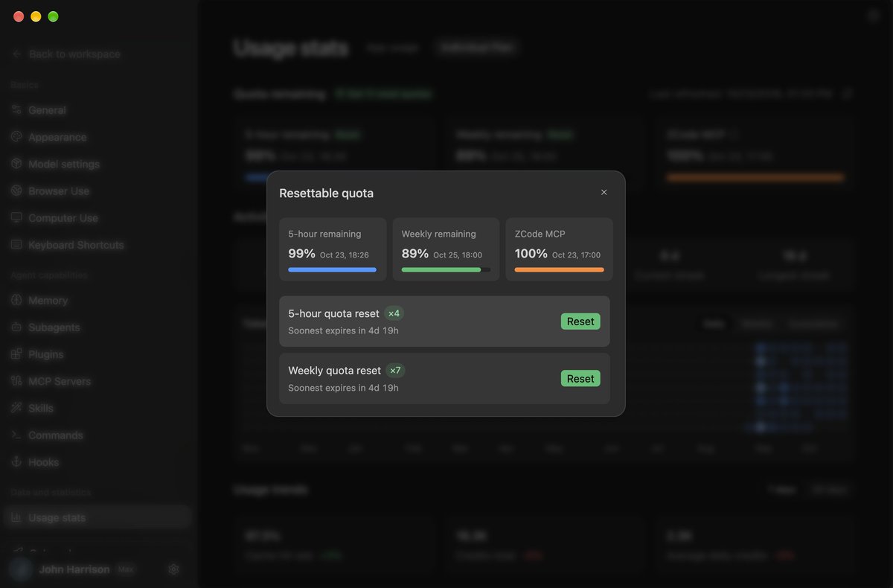
Task: Click the ×7 badge on Weekly quota reset
Action: 395,370
